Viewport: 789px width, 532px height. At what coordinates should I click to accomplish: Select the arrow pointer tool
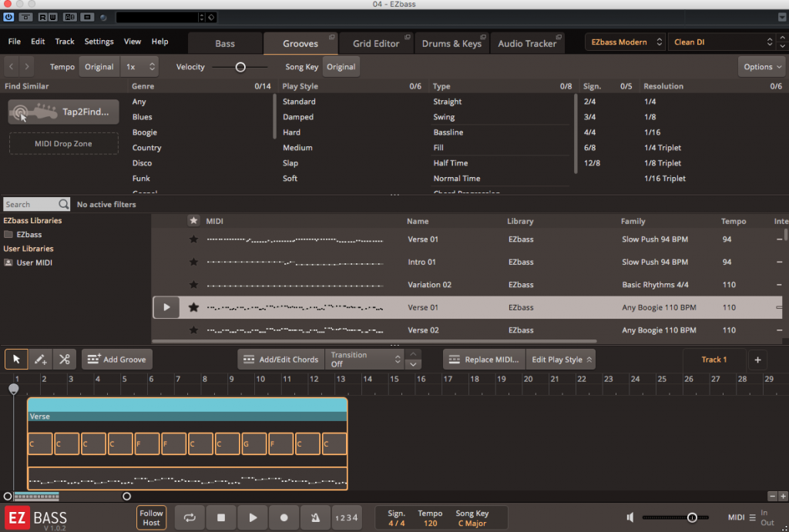16,359
